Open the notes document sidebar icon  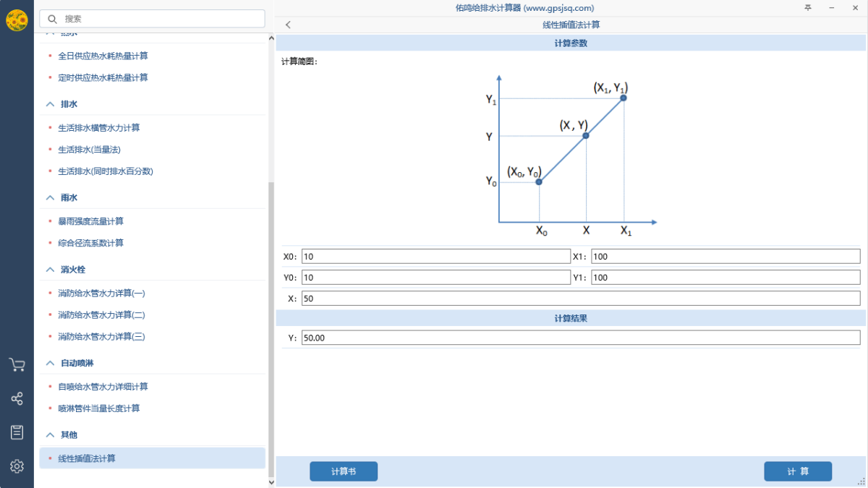[x=17, y=432]
